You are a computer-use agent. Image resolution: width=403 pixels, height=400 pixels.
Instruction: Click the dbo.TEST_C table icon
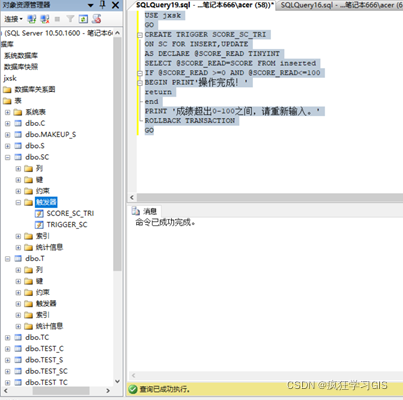(x=18, y=349)
